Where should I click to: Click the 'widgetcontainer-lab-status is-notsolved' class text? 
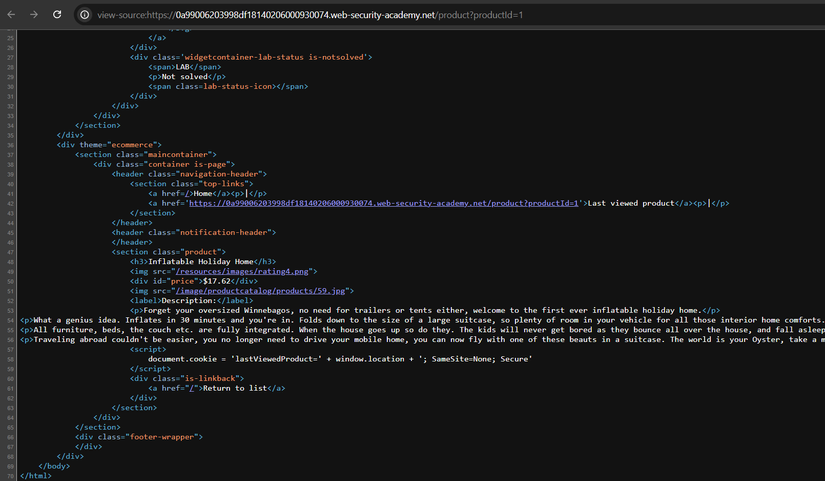[x=274, y=57]
